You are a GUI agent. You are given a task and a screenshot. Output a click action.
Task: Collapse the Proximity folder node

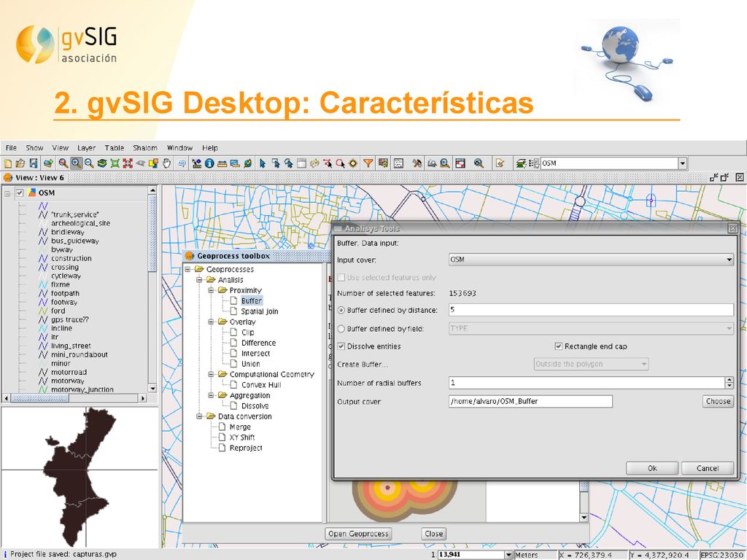(211, 290)
